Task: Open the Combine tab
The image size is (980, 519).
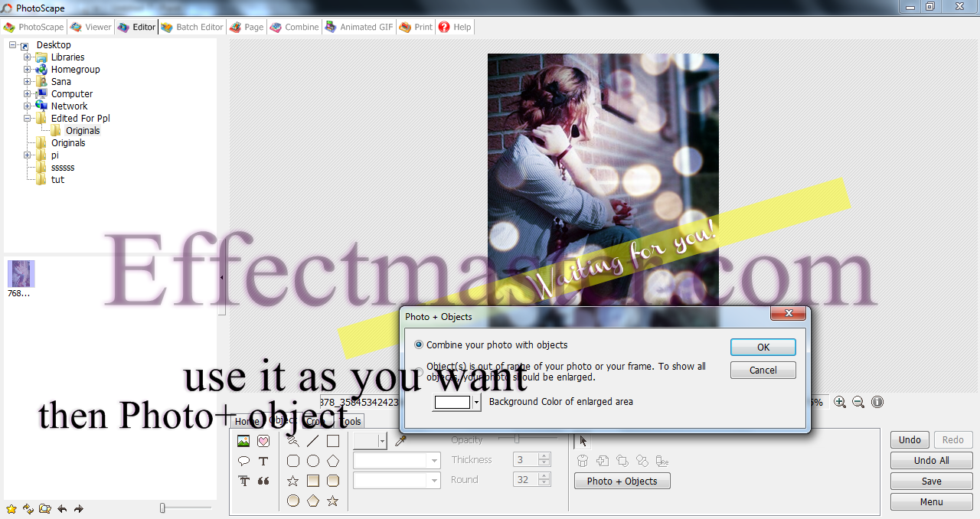Action: pyautogui.click(x=294, y=27)
